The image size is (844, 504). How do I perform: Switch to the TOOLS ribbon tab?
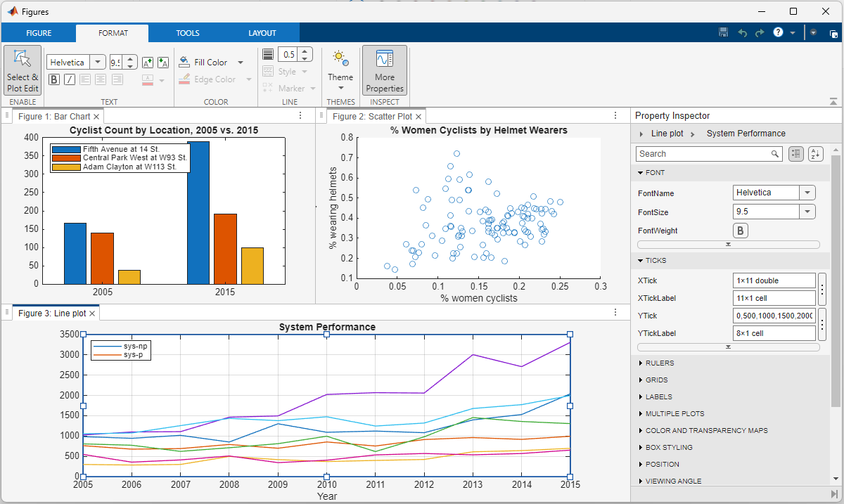[x=188, y=33]
